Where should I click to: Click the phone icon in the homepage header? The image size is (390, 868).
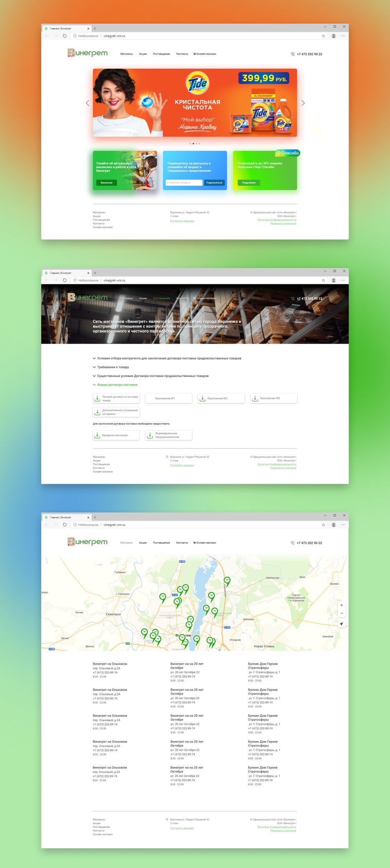(292, 54)
